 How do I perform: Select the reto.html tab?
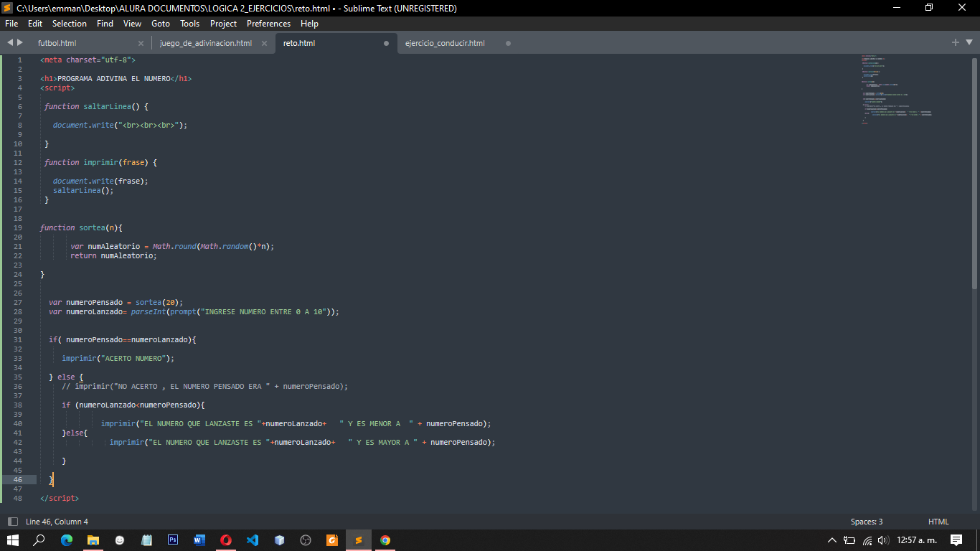299,43
